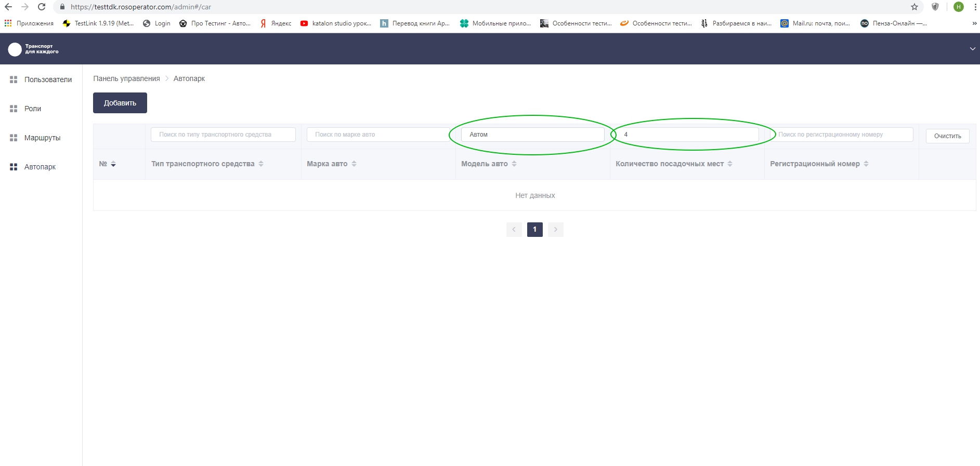
Task: Open the Маршруты menu item
Action: pyautogui.click(x=42, y=138)
